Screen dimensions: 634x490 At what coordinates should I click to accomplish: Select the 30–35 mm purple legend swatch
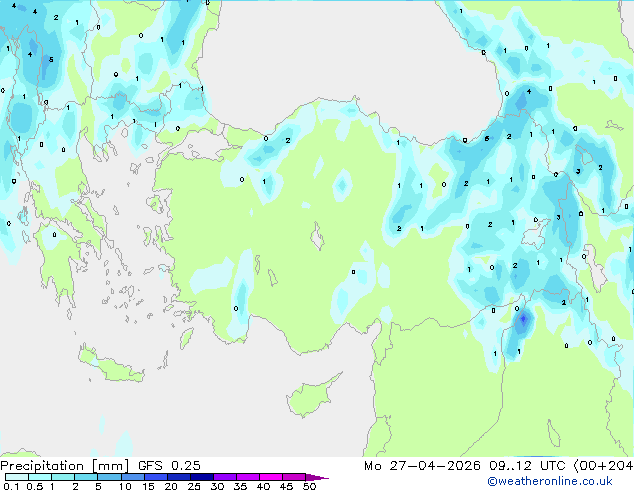[224, 477]
